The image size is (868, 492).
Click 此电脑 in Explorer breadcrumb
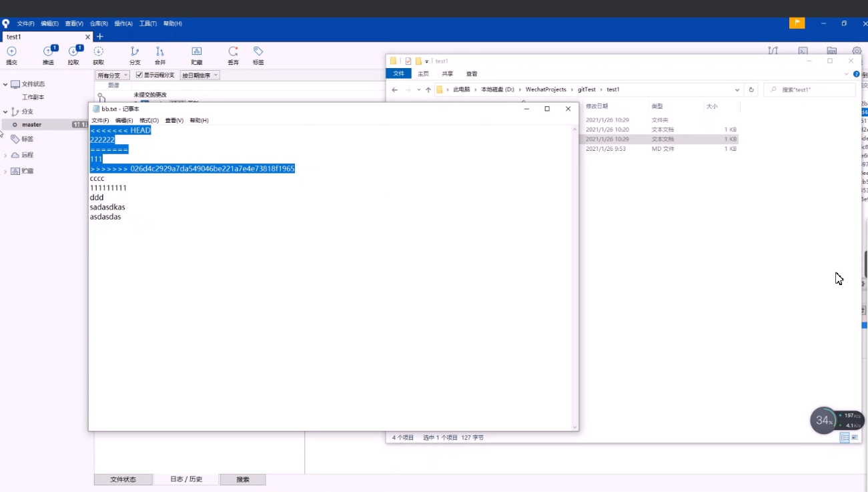(461, 89)
